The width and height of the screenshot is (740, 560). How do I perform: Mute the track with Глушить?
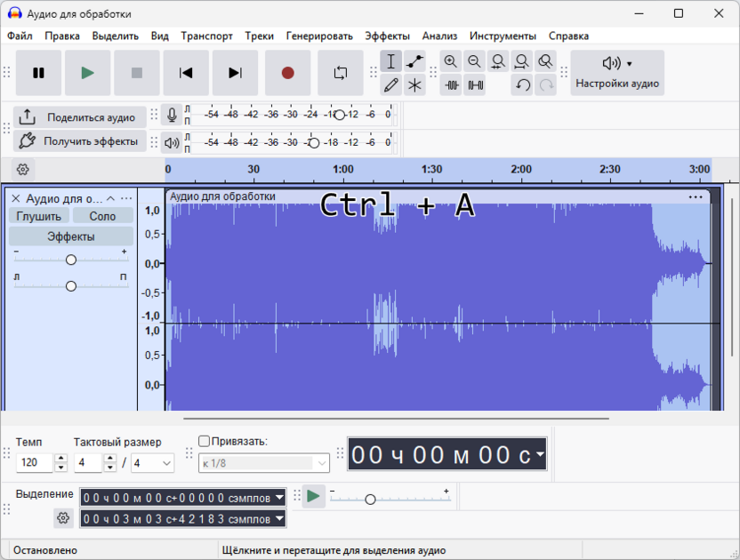pos(39,216)
